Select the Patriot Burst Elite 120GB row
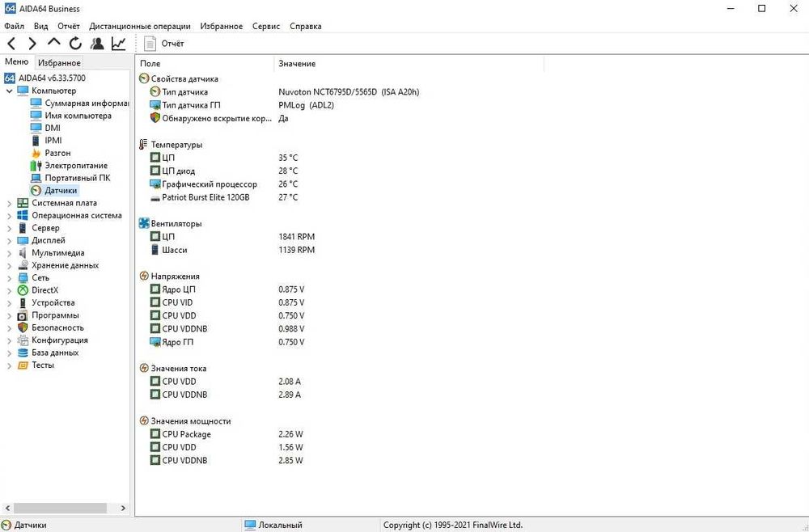This screenshot has height=532, width=809. [x=223, y=197]
